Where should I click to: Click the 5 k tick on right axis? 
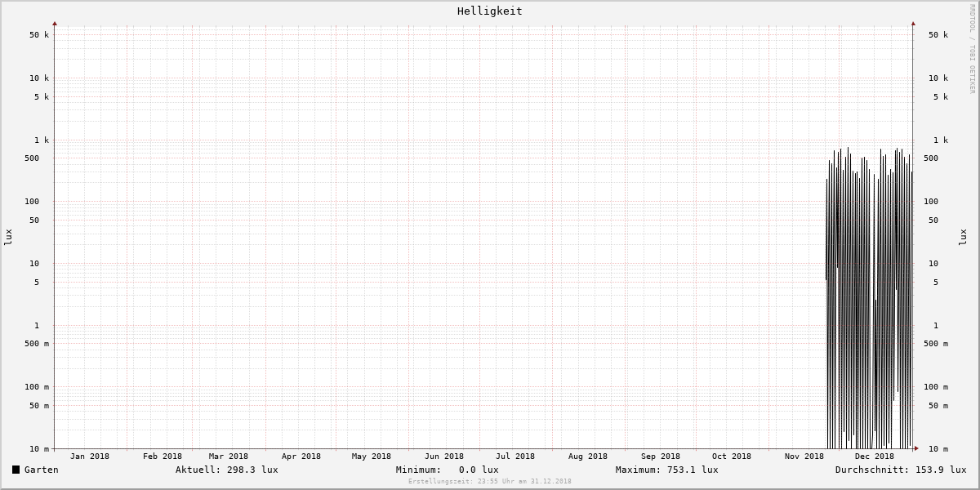click(941, 96)
